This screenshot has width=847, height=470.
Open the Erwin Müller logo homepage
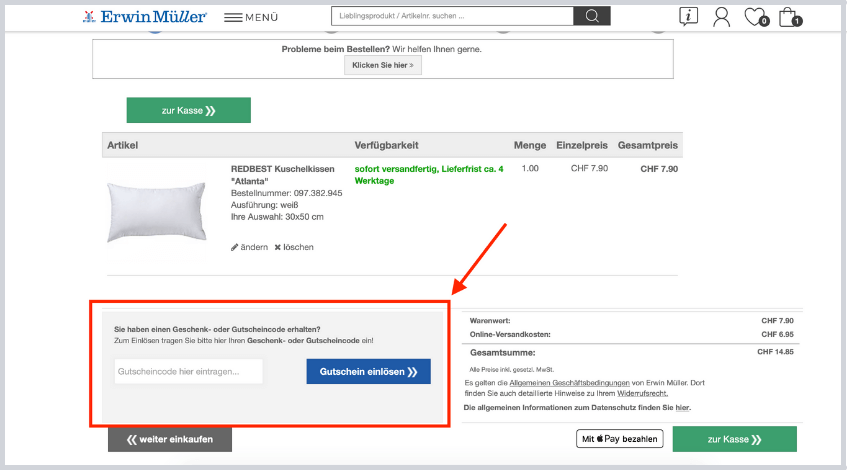pyautogui.click(x=144, y=17)
